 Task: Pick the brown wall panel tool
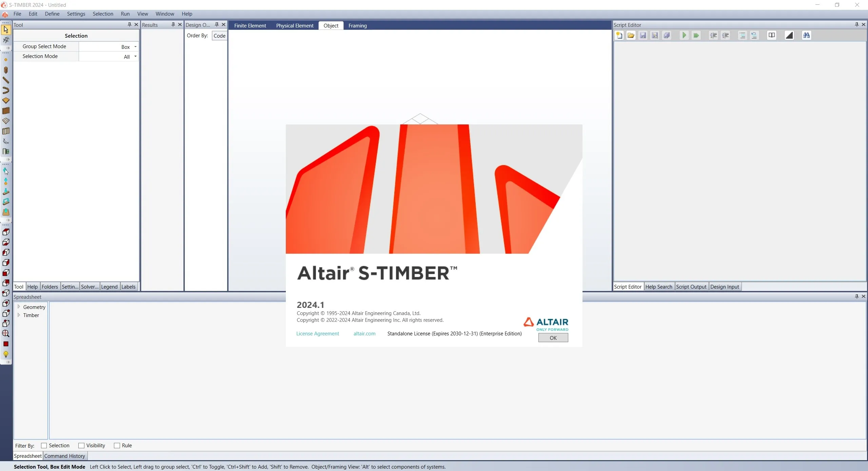tap(6, 111)
